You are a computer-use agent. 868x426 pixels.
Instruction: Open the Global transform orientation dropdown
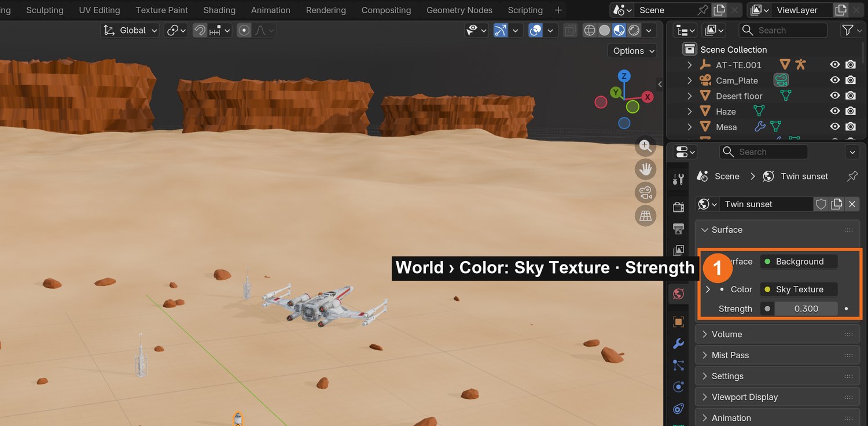pyautogui.click(x=130, y=31)
